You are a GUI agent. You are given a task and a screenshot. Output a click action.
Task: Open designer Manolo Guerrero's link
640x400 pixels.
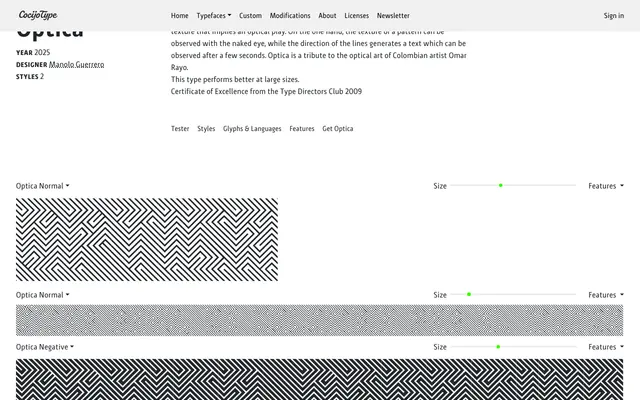[76, 64]
